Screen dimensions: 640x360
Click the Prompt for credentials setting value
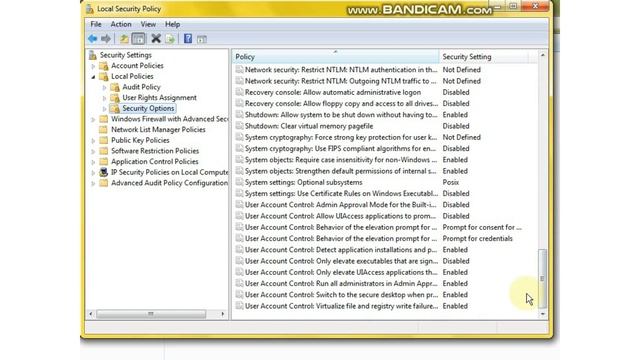(x=477, y=238)
